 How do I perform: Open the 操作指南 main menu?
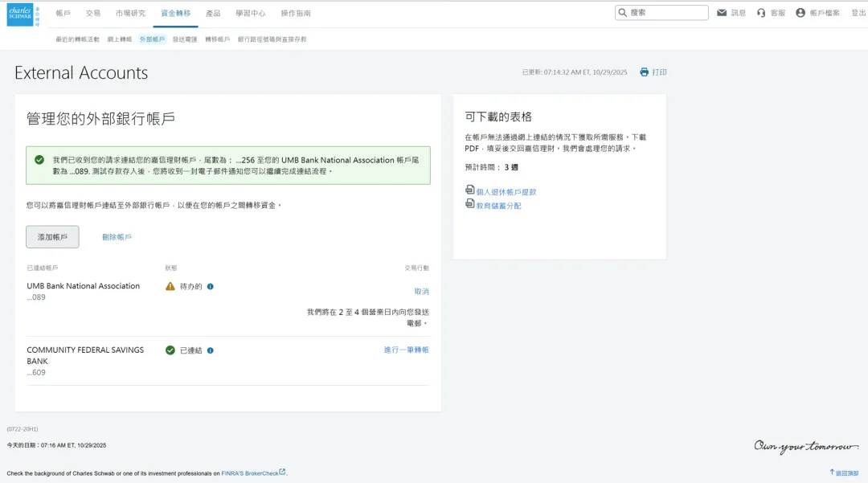(296, 14)
